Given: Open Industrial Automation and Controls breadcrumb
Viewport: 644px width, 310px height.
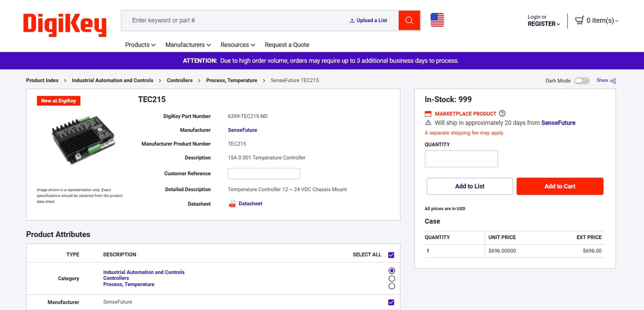Looking at the screenshot, I should pos(112,80).
